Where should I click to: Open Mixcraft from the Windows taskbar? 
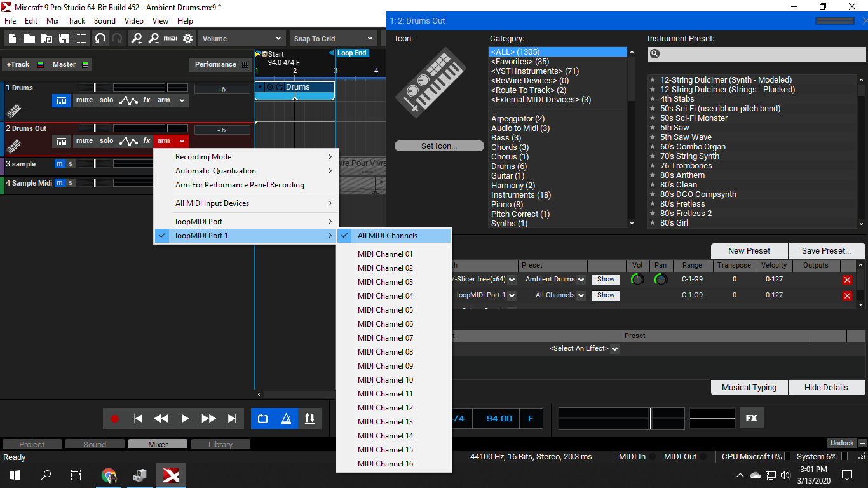171,475
